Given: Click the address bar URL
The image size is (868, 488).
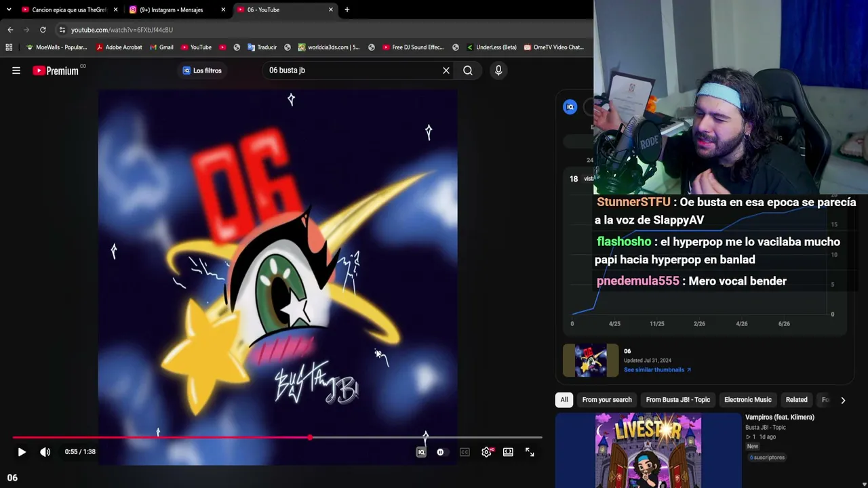Looking at the screenshot, I should click(122, 30).
